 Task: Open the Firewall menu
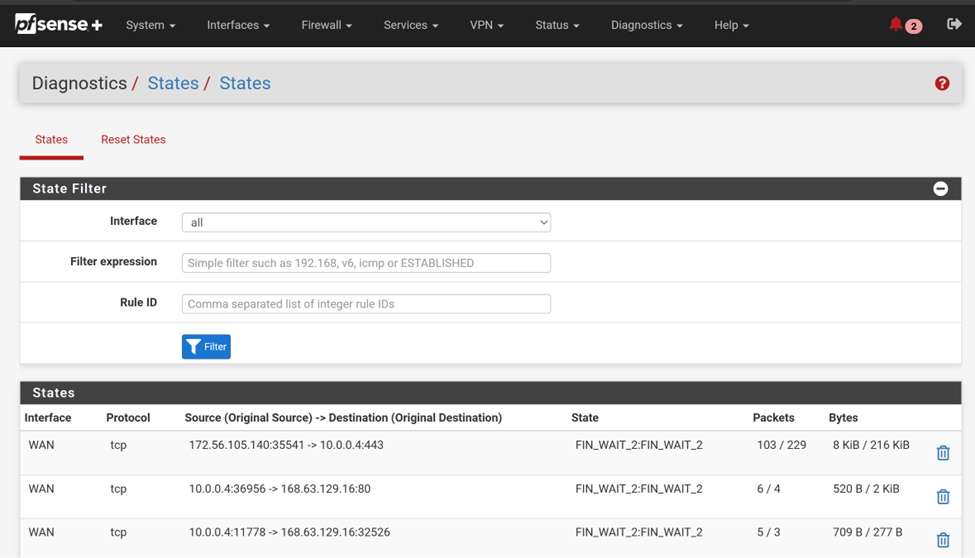click(x=326, y=25)
